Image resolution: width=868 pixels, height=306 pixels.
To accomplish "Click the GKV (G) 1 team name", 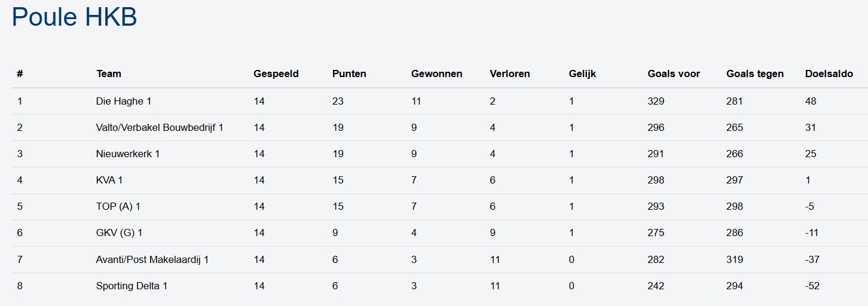I will point(119,233).
